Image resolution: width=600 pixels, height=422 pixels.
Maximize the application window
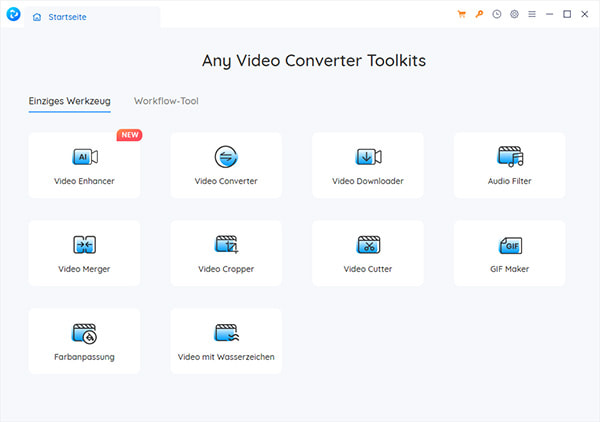[567, 14]
